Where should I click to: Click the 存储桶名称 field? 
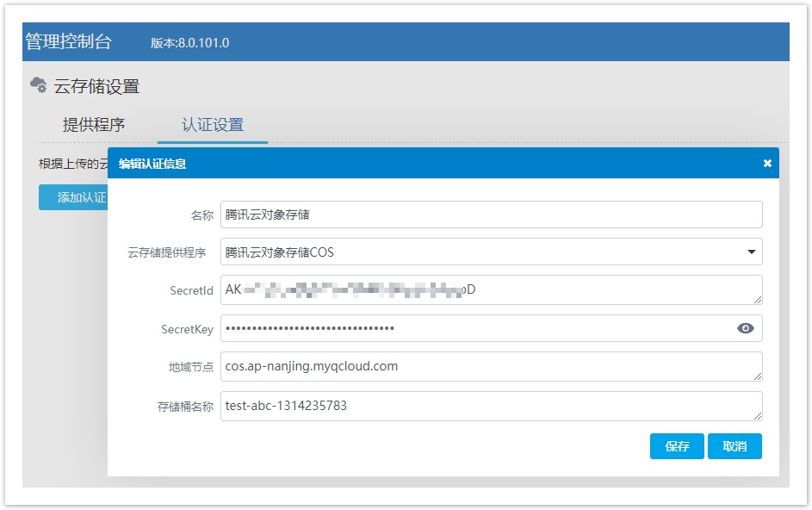point(491,406)
